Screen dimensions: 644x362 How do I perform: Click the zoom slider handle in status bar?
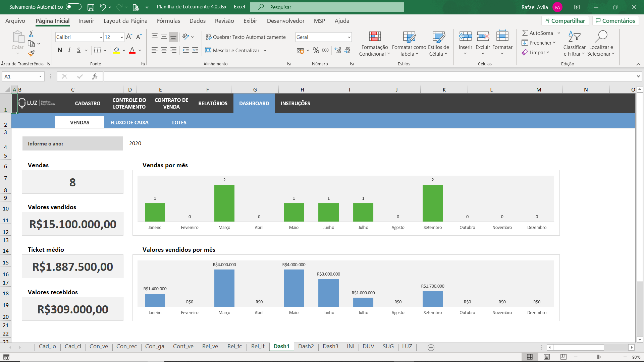(x=598, y=357)
